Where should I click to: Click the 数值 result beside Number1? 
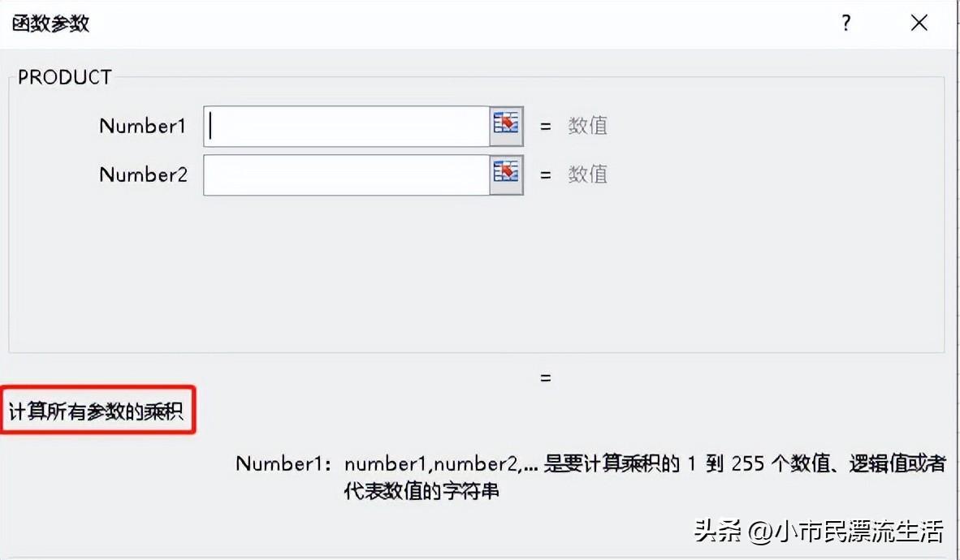[587, 126]
